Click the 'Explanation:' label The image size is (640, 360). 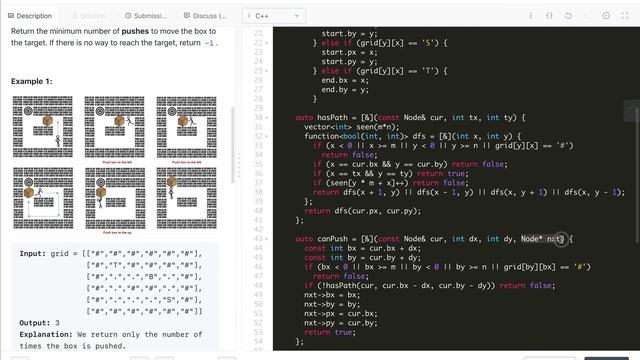(46, 334)
